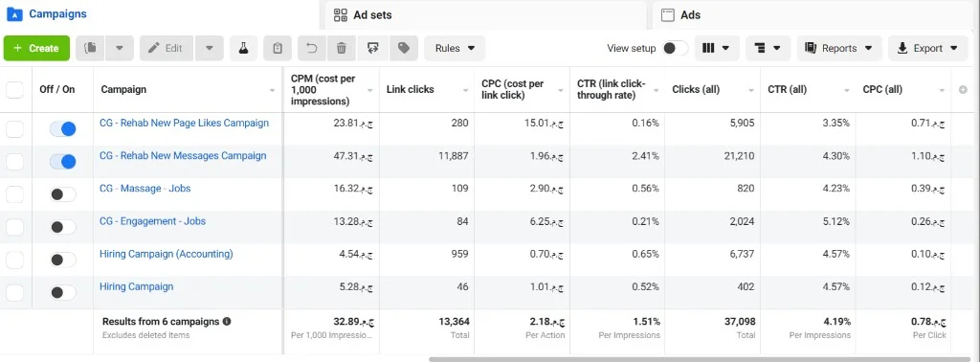Open the Reports dropdown menu

(838, 48)
